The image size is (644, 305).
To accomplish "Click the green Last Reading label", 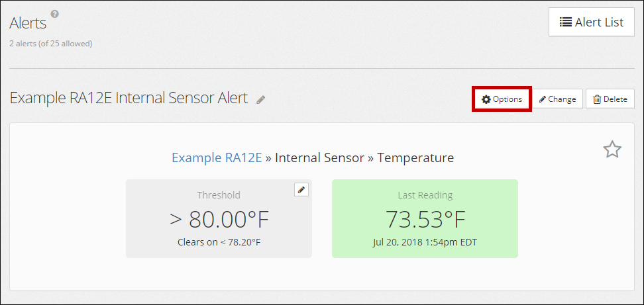I will pos(425,195).
